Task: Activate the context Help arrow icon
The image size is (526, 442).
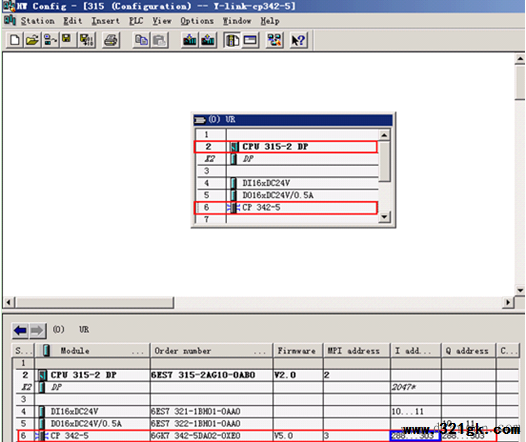Action: [x=298, y=41]
